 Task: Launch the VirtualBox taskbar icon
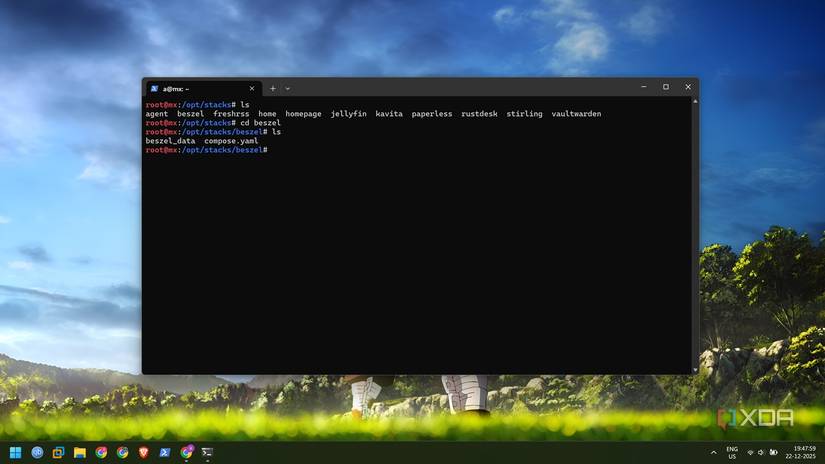[58, 452]
